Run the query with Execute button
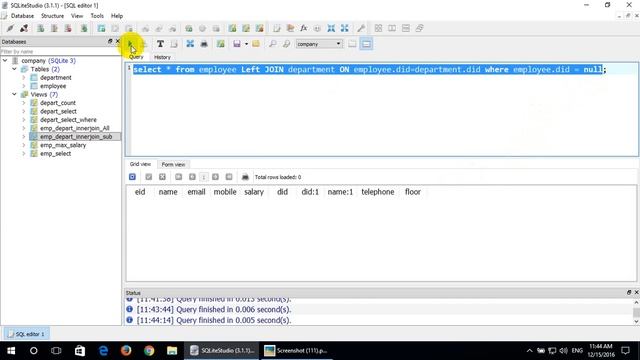640x360 pixels. click(x=130, y=43)
